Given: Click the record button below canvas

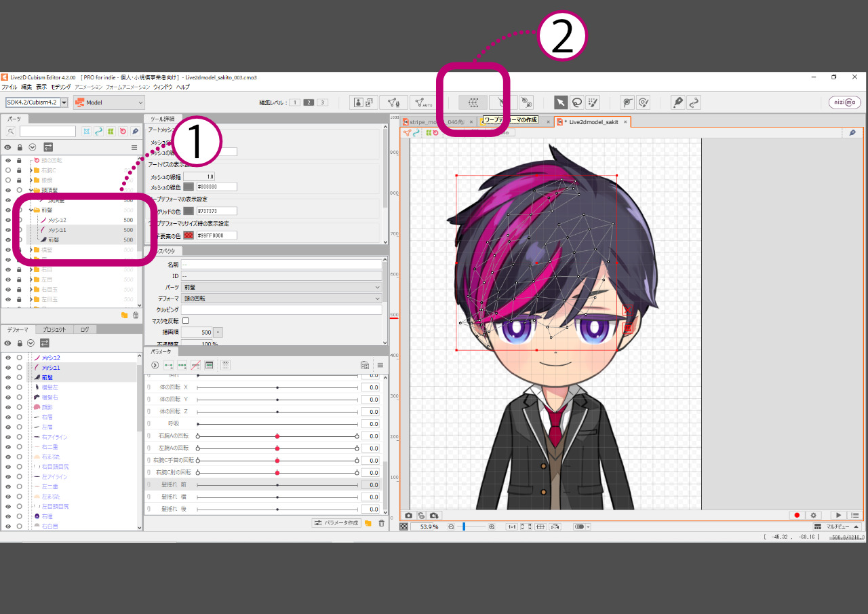Looking at the screenshot, I should point(797,516).
